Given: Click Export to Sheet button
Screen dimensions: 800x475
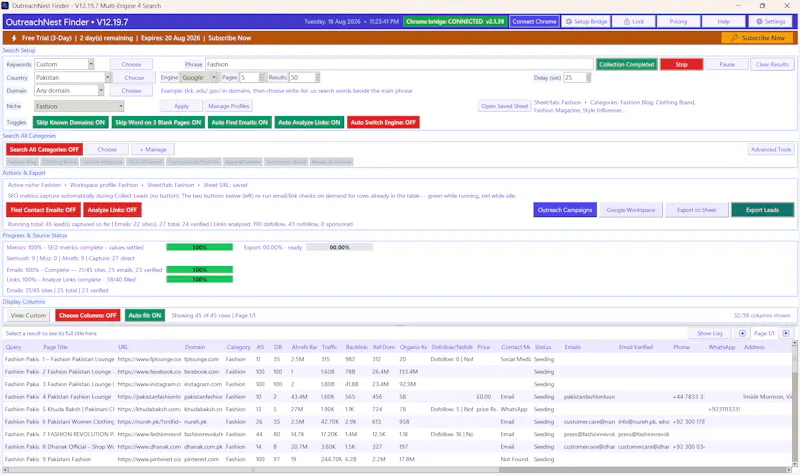Looking at the screenshot, I should pos(696,210).
